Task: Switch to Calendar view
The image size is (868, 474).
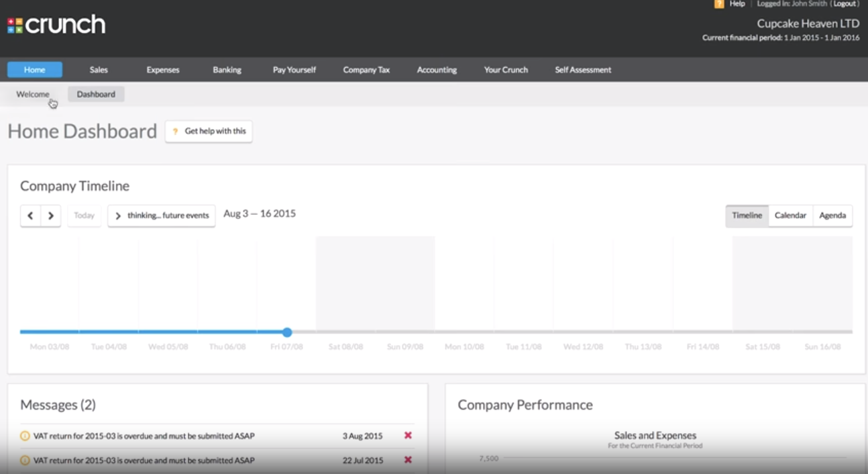Action: (x=790, y=216)
